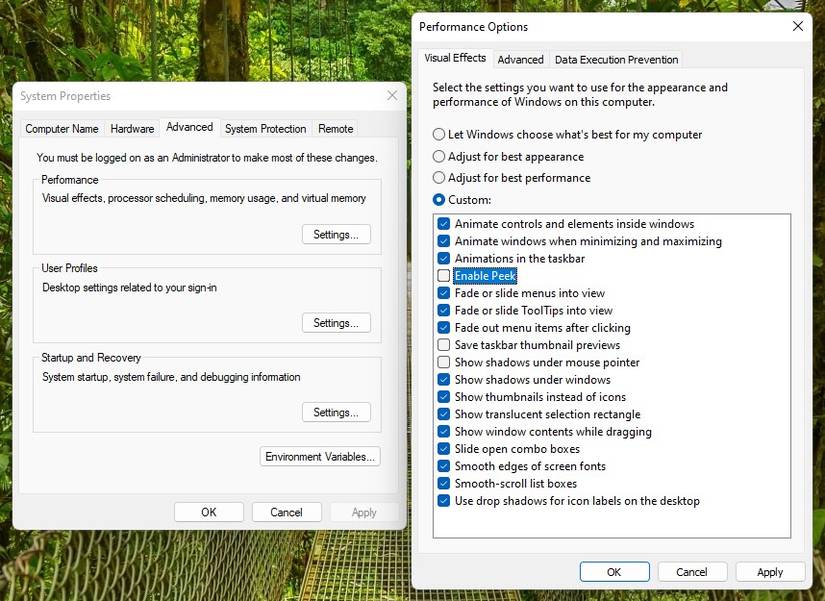Click OK in System Properties
The height and width of the screenshot is (601, 825).
[209, 513]
